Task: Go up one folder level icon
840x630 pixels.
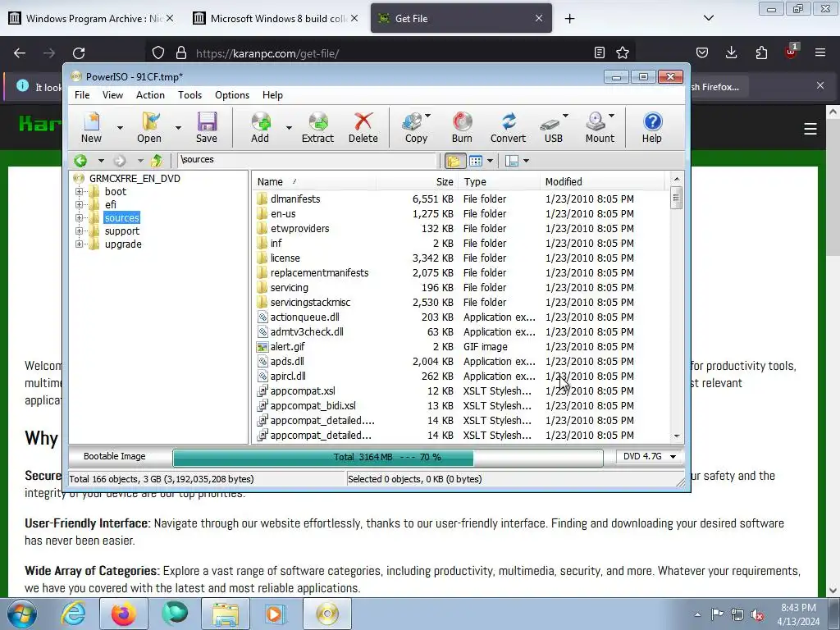Action: pyautogui.click(x=157, y=160)
